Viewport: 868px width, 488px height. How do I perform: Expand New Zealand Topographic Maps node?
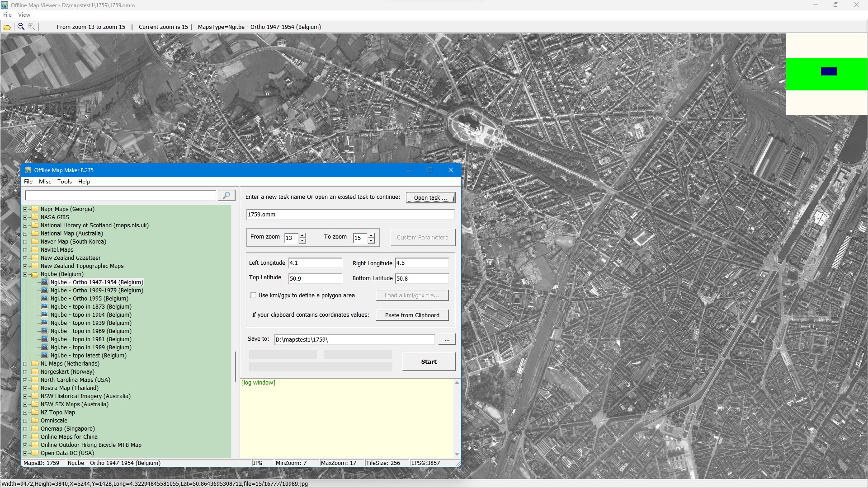[25, 266]
